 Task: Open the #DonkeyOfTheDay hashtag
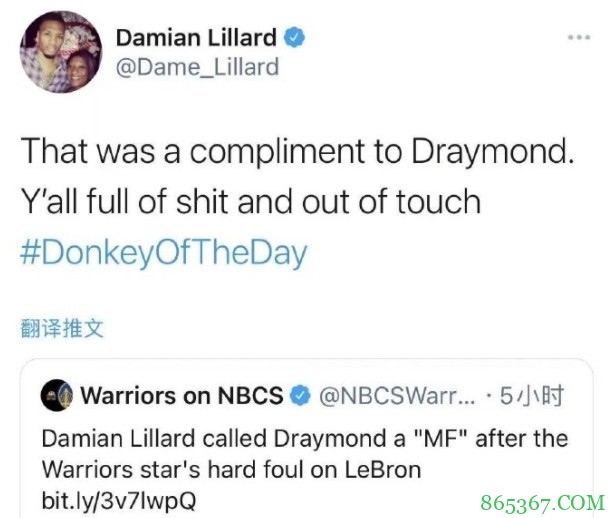click(x=164, y=253)
